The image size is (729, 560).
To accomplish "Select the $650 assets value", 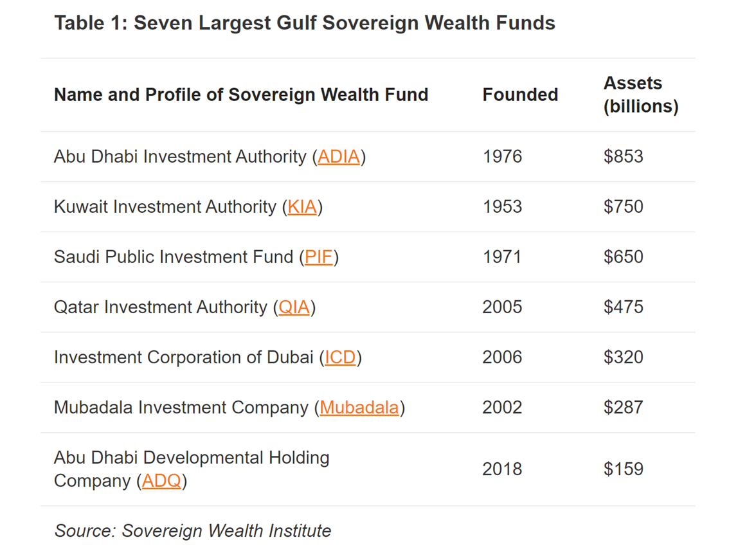I will (x=623, y=257).
